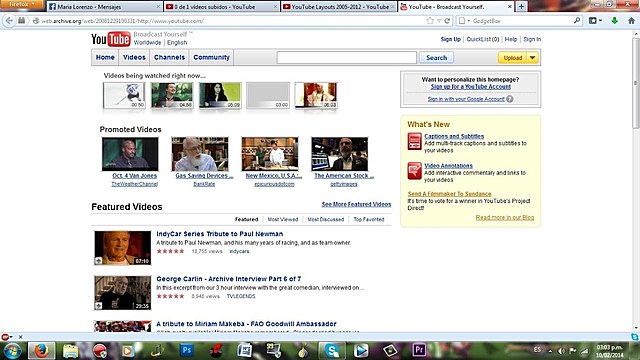Open the Channels navigation tab
The height and width of the screenshot is (360, 640).
(x=169, y=58)
